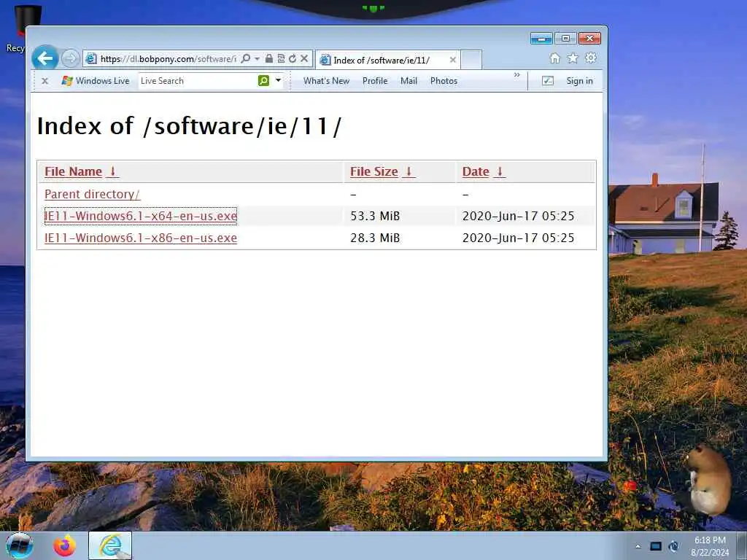Click the x64 row date 2020-Jun-17 05:25
The width and height of the screenshot is (747, 560).
click(x=519, y=216)
